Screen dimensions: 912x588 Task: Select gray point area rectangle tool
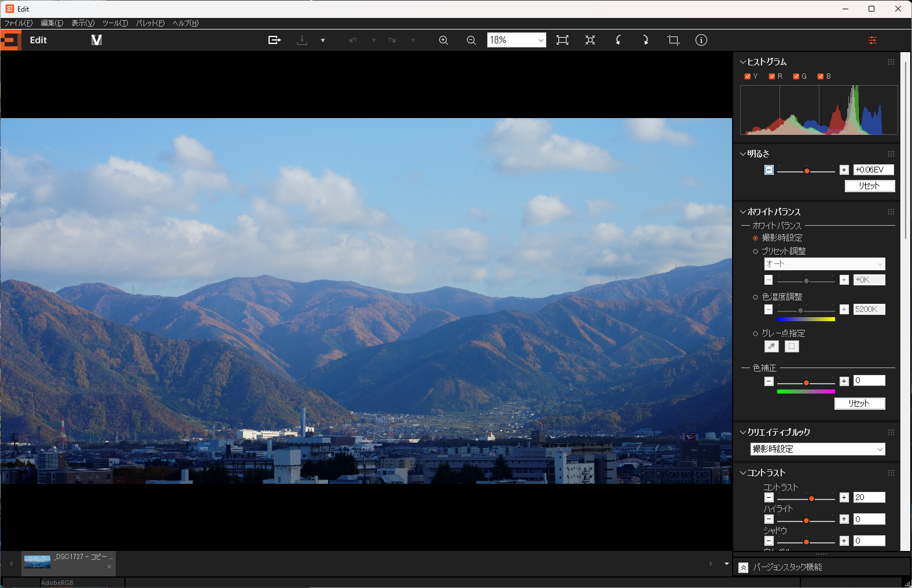[792, 347]
